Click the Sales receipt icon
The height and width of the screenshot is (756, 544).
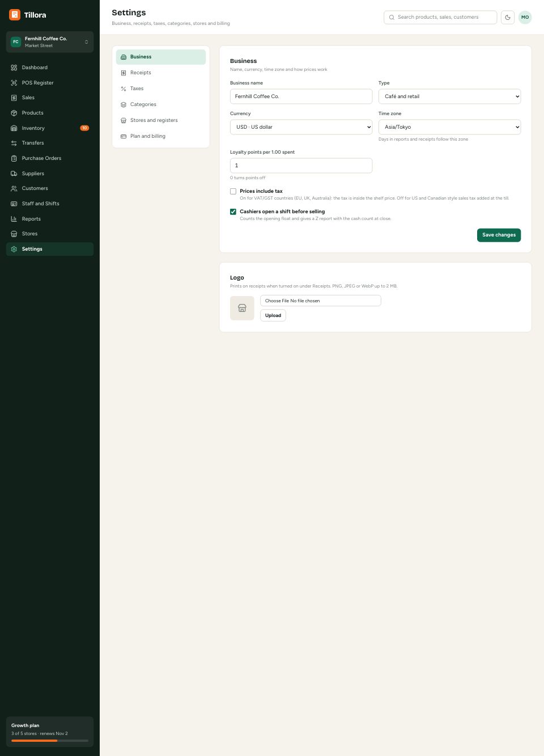[14, 98]
